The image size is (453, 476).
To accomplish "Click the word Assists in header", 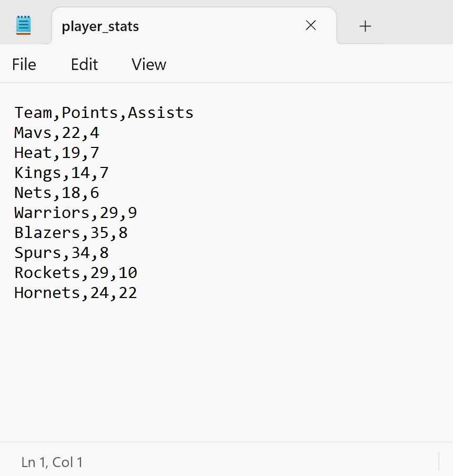I will click(x=160, y=113).
